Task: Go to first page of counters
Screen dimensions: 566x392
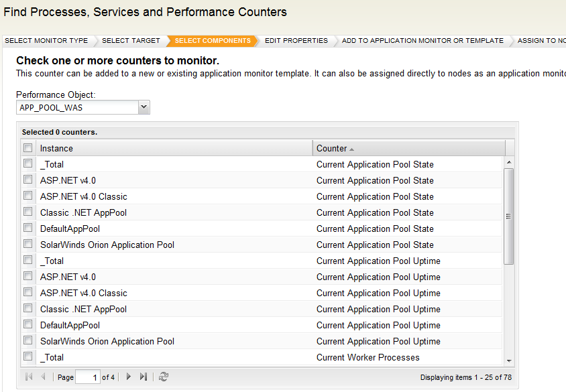Action: coord(29,377)
